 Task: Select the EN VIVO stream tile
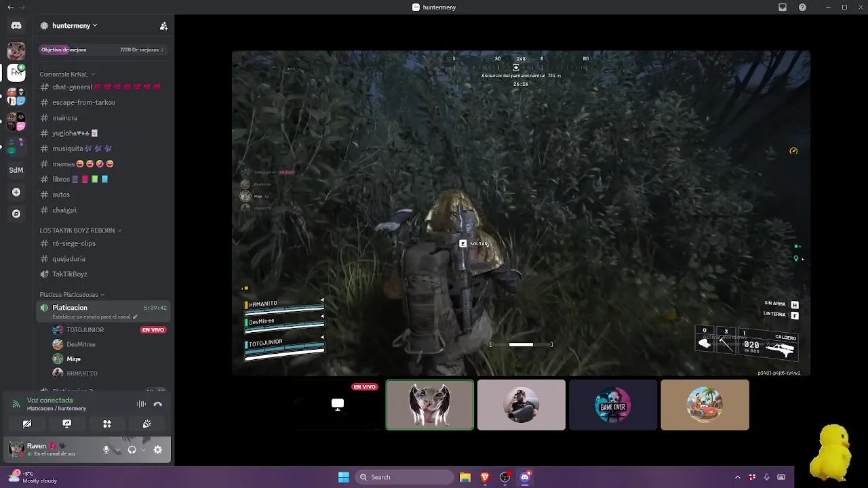tap(338, 405)
